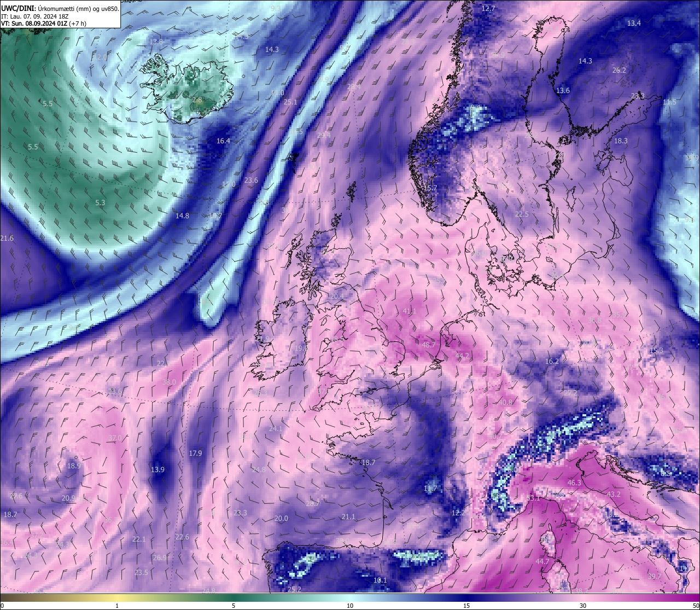Click the 20.4 value over northern England
700x610 pixels.
click(x=336, y=297)
